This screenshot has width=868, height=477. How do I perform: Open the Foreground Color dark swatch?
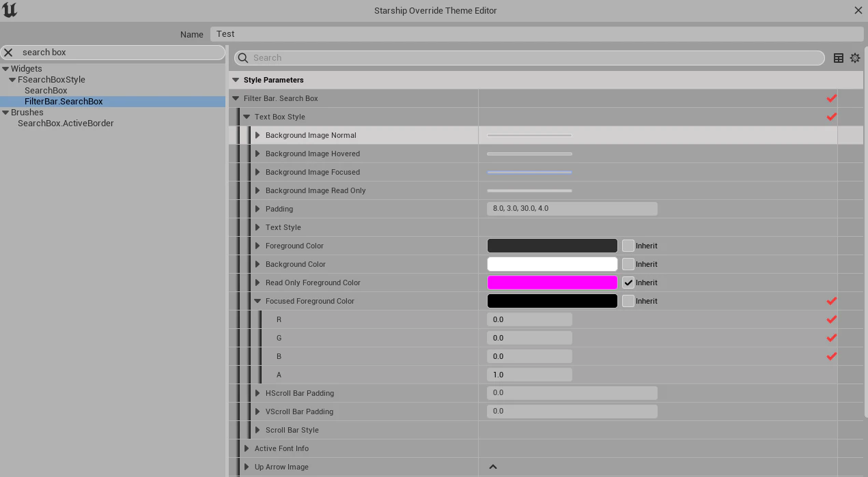[552, 246]
